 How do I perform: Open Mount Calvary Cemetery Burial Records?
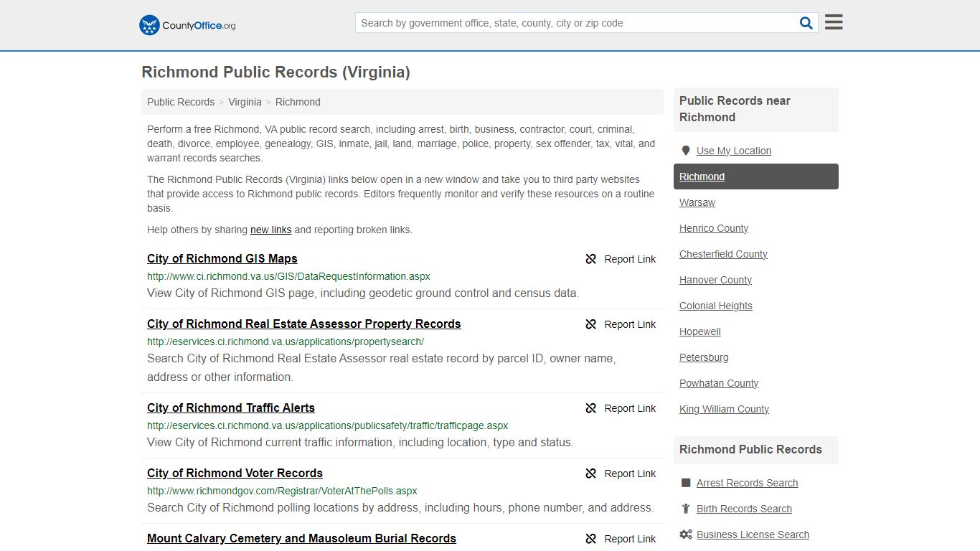301,538
